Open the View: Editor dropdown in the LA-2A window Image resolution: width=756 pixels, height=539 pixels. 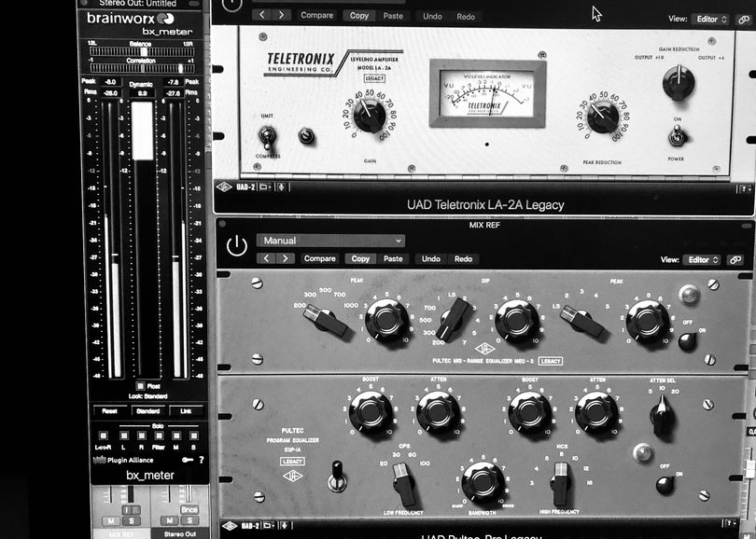click(x=711, y=19)
